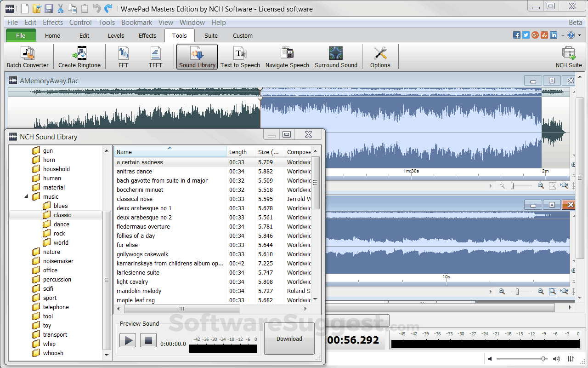Click the Download button
The height and width of the screenshot is (368, 588).
tap(289, 339)
